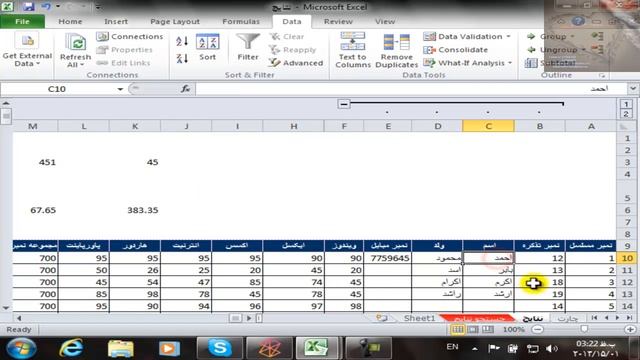Open Advanced filter options
Viewport: 640px width, 360px height.
click(x=296, y=63)
